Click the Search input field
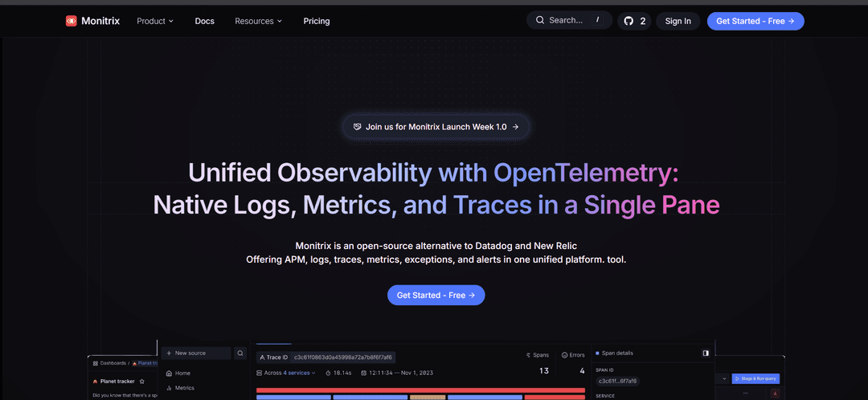Viewport: 868px width, 400px height. coord(570,20)
